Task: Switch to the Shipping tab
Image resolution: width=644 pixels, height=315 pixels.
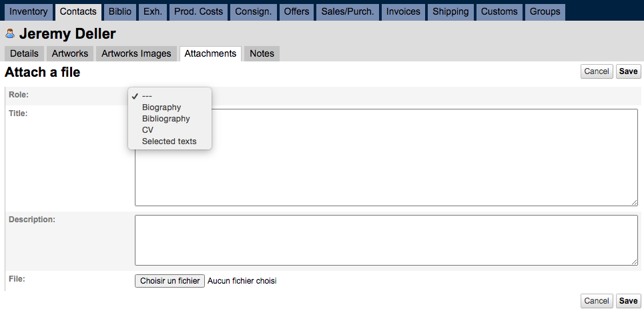Action: pos(450,11)
